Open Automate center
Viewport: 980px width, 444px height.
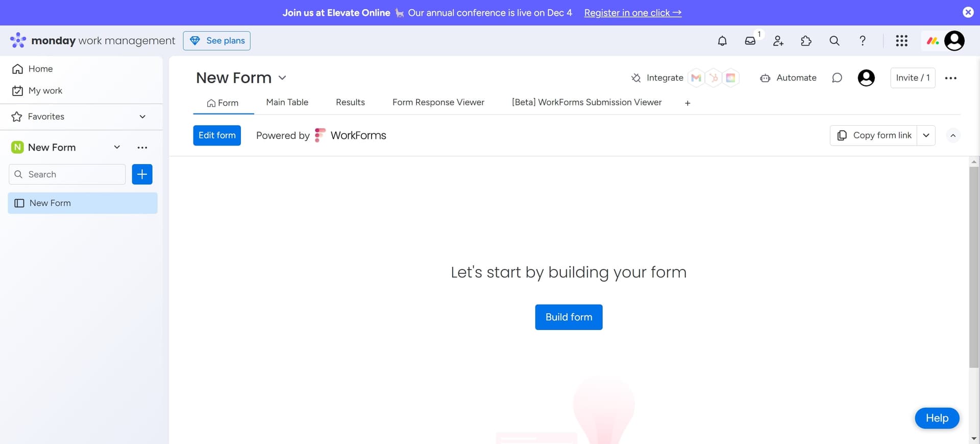788,78
